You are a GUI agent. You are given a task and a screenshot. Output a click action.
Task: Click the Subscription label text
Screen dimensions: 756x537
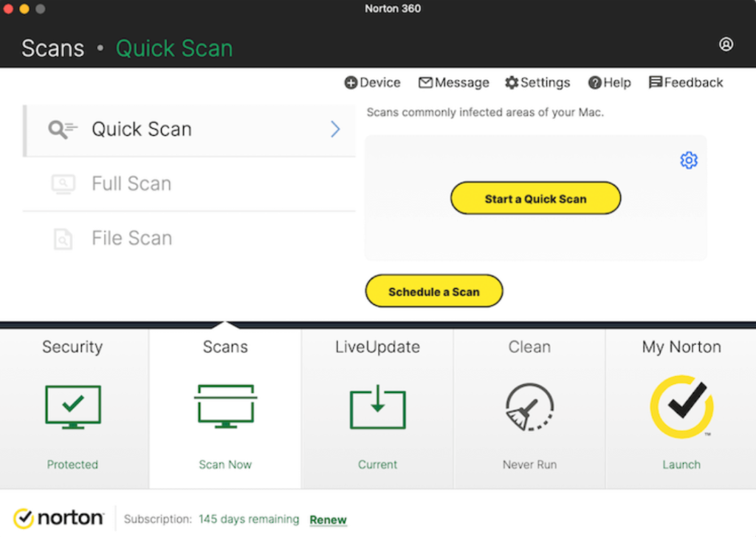(x=158, y=519)
